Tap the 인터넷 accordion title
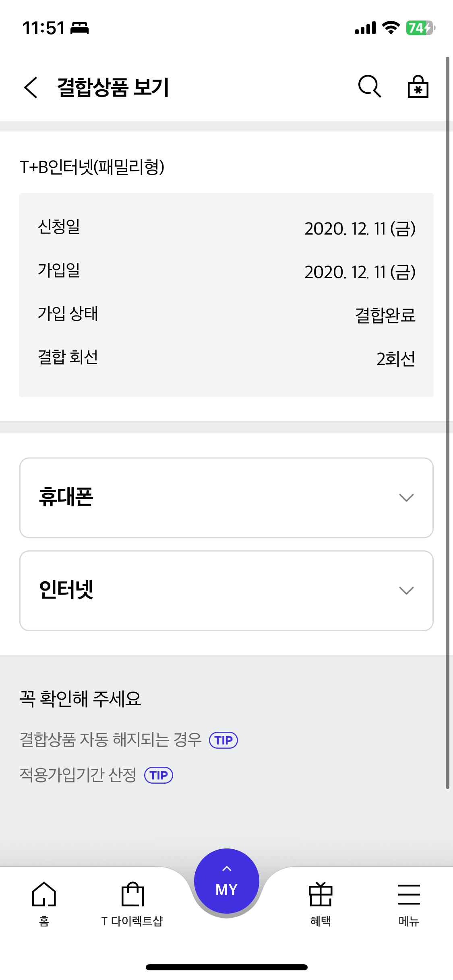453x980 pixels. pyautogui.click(x=66, y=590)
